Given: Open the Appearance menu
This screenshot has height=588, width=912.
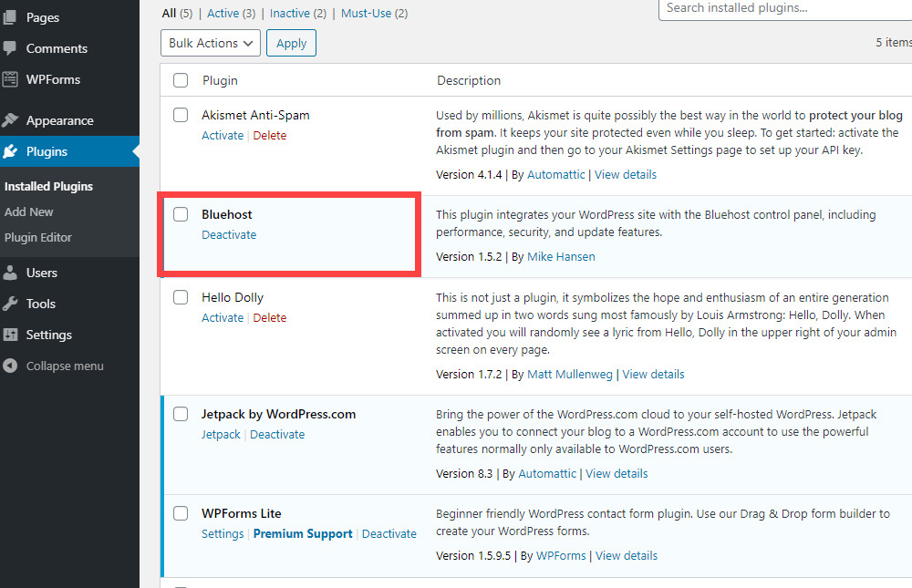Looking at the screenshot, I should (59, 120).
